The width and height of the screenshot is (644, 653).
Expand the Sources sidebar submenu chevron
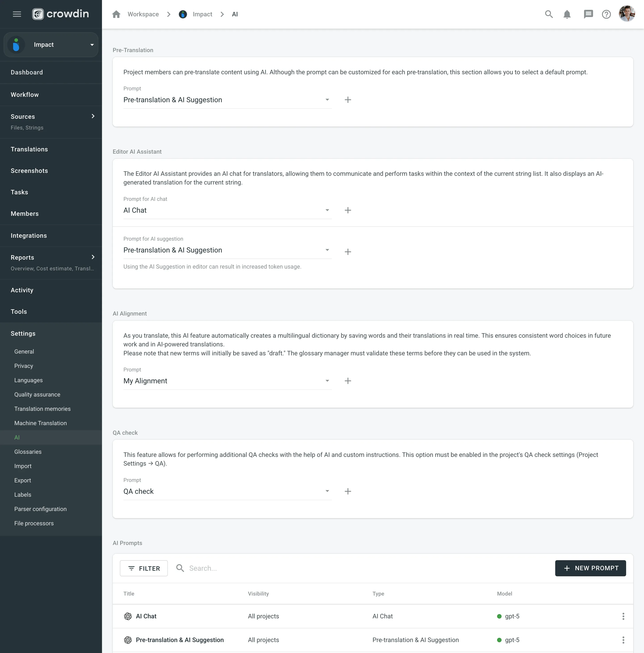(93, 116)
